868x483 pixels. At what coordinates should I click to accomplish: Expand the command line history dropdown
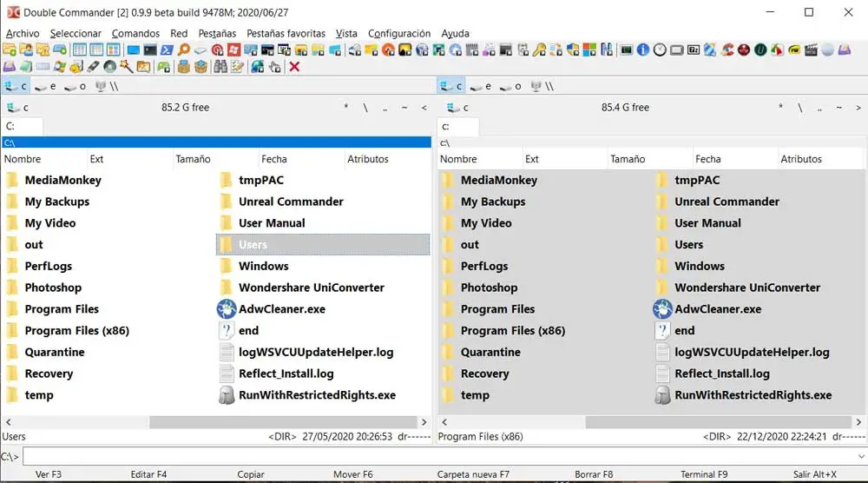point(861,456)
